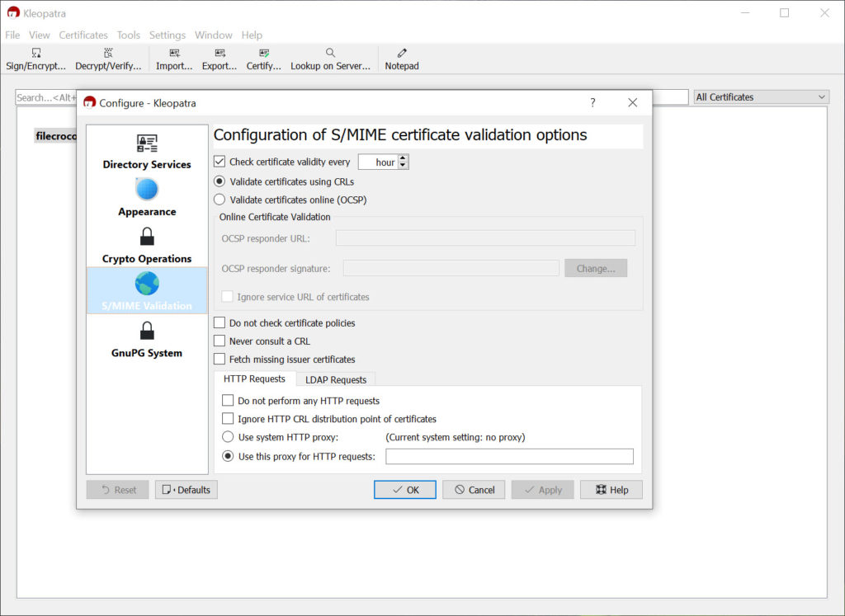Open the Decrypt/Verify toolbar tool
Image resolution: width=845 pixels, height=616 pixels.
point(108,59)
